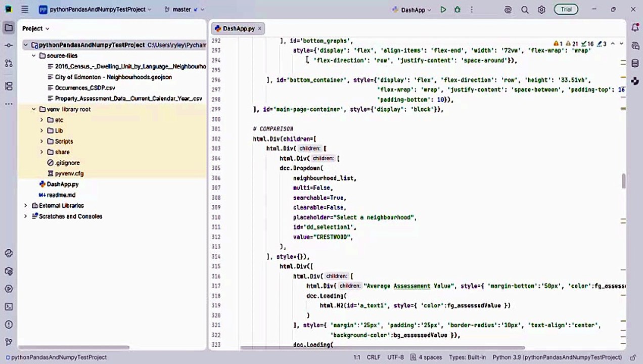Select the .gitignore file
Screen dimensions: 643x364
coord(64,163)
